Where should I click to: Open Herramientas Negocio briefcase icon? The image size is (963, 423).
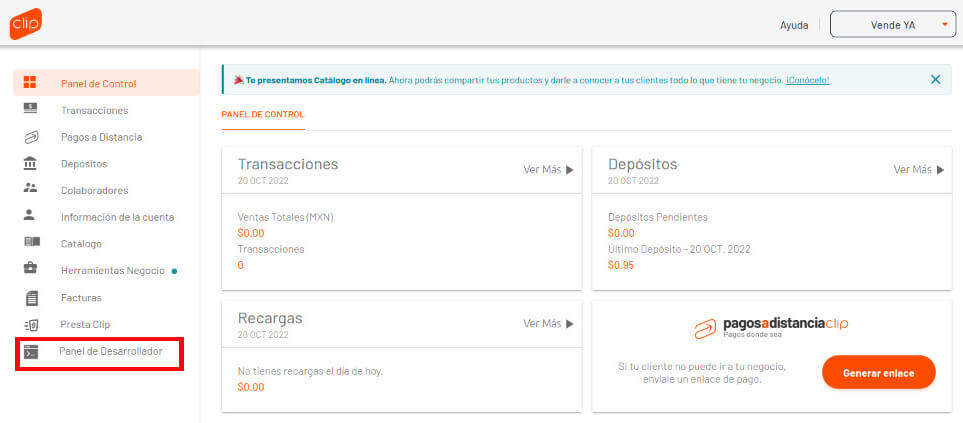click(x=30, y=268)
